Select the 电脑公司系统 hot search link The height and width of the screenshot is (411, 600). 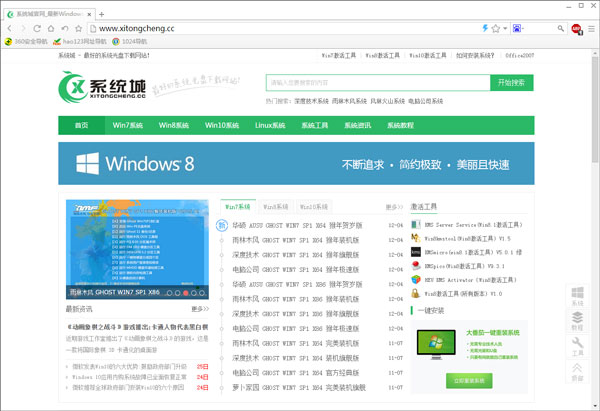(x=426, y=101)
